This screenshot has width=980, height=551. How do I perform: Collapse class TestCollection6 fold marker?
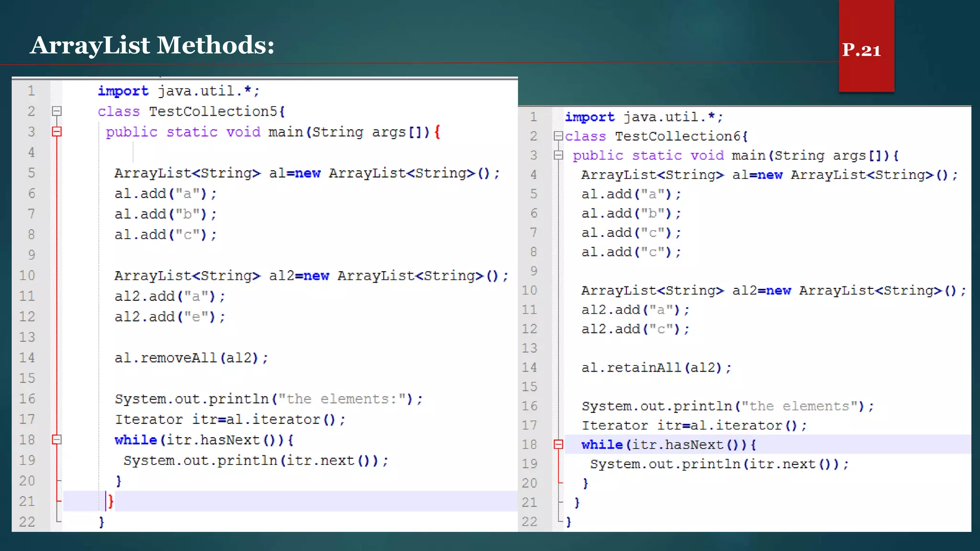click(558, 136)
